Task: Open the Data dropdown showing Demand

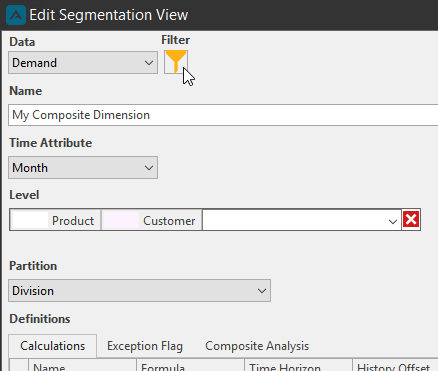Action: pos(83,63)
